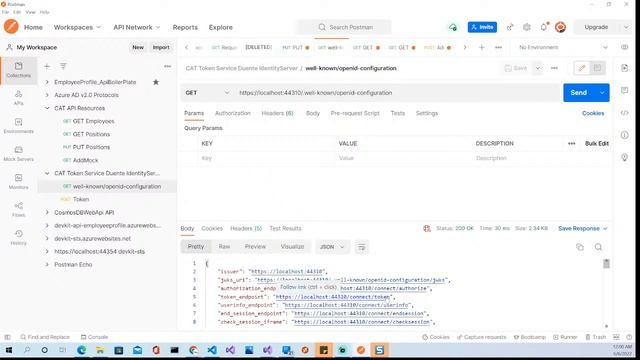Switch to the Tests tab
The width and height of the screenshot is (640, 360).
398,113
